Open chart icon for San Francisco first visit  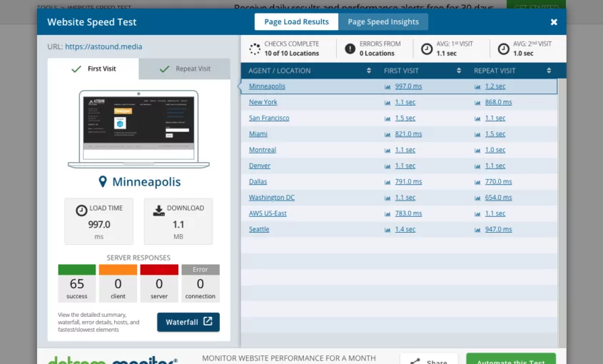(x=387, y=118)
